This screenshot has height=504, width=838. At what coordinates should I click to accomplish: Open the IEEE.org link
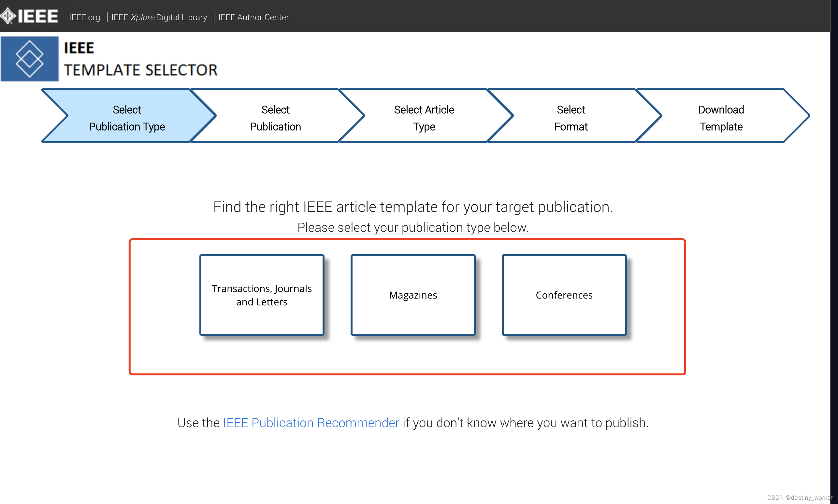(x=85, y=17)
